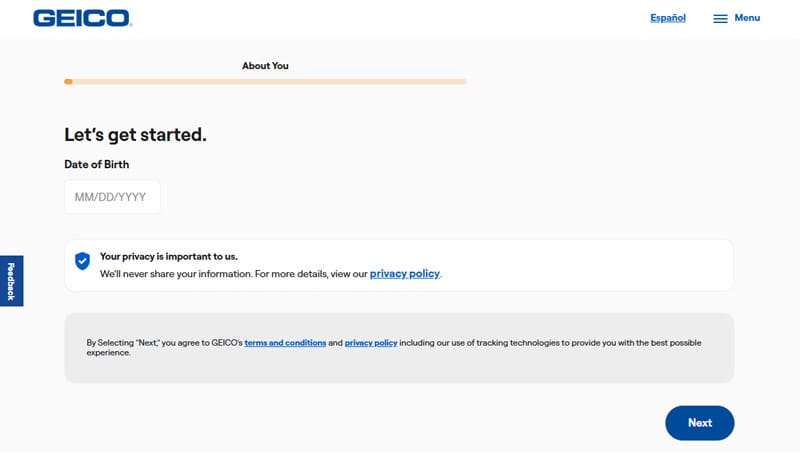Click the blue privacy shield icon
The image size is (800, 452).
click(82, 261)
